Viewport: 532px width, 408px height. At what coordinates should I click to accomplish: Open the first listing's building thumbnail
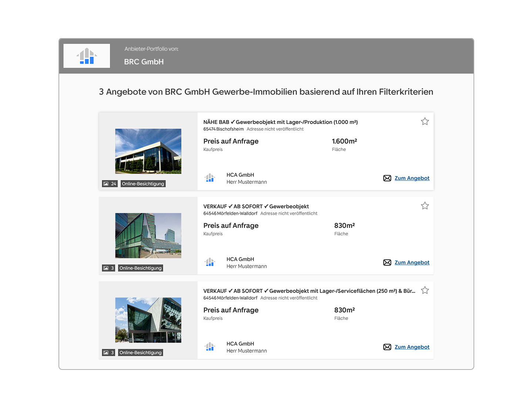coord(148,151)
